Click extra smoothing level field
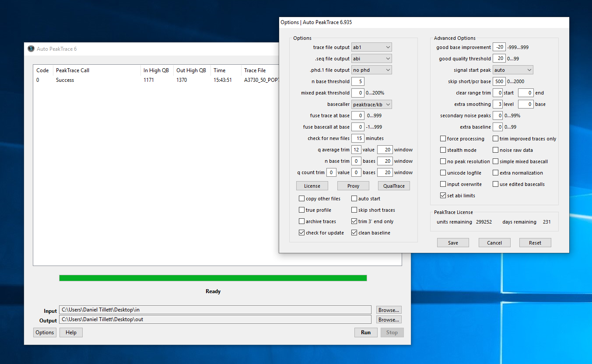The image size is (592, 364). [497, 104]
